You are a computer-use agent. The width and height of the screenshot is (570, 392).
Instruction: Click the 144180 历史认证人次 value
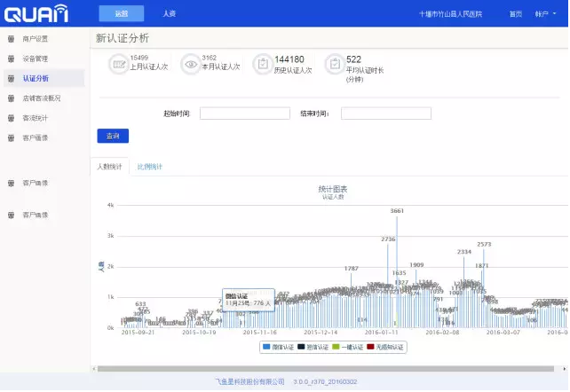[x=289, y=59]
